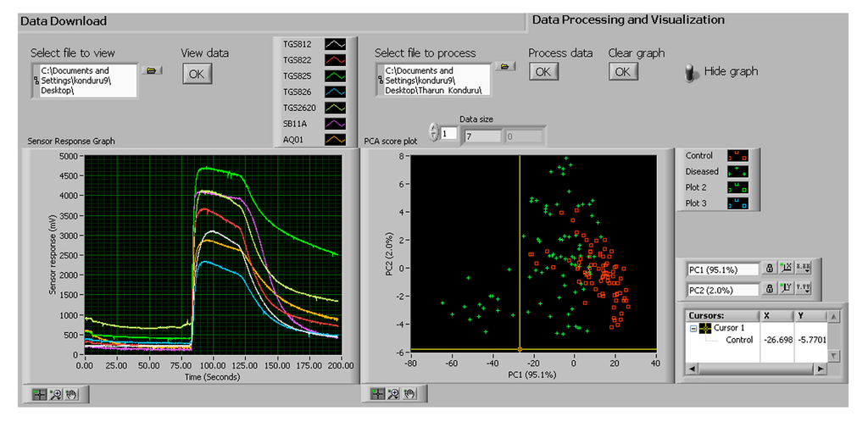The image size is (868, 422).
Task: Select pan hand tool under Sensor Response Graph
Action: [x=72, y=394]
